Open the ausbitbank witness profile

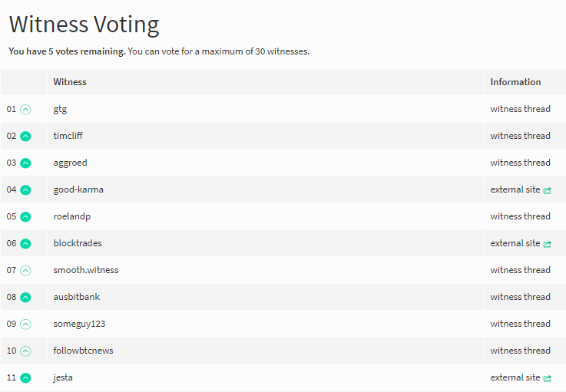(x=77, y=297)
